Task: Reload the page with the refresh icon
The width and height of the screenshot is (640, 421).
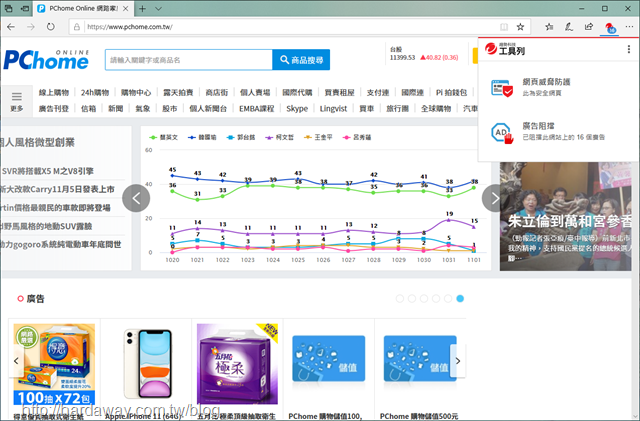Action: [x=50, y=27]
